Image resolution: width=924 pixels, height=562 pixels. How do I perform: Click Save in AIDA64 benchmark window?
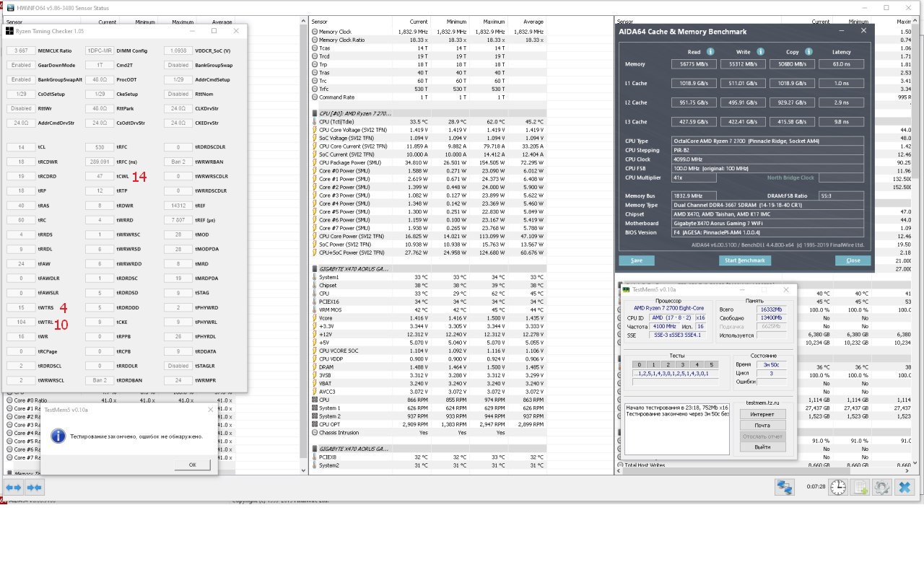click(636, 260)
